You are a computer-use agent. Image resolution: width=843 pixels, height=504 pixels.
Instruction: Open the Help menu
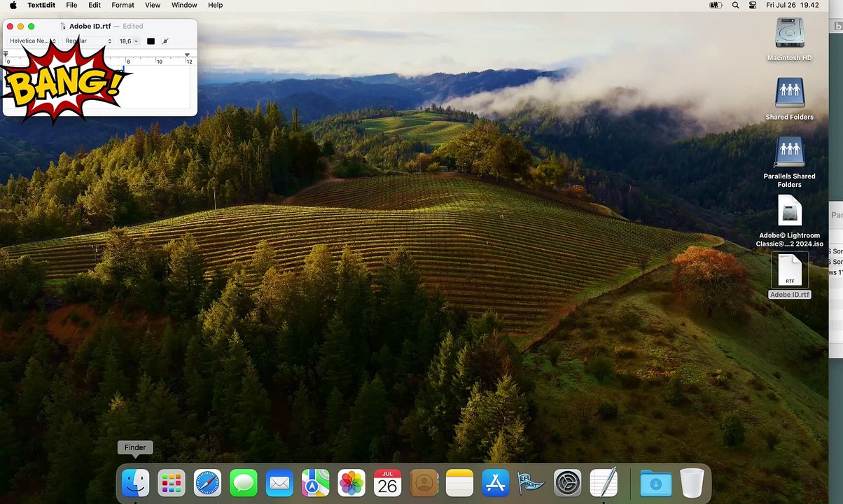(x=215, y=5)
